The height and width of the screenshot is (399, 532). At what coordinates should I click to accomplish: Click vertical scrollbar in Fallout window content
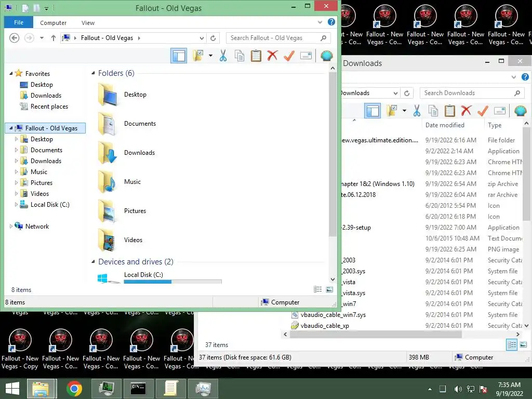(x=332, y=154)
